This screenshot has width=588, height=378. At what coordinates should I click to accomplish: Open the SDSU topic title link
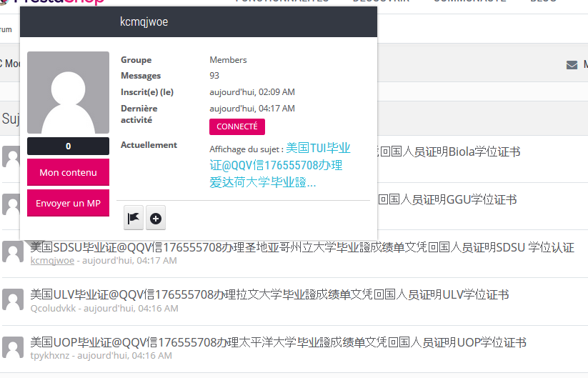point(302,247)
